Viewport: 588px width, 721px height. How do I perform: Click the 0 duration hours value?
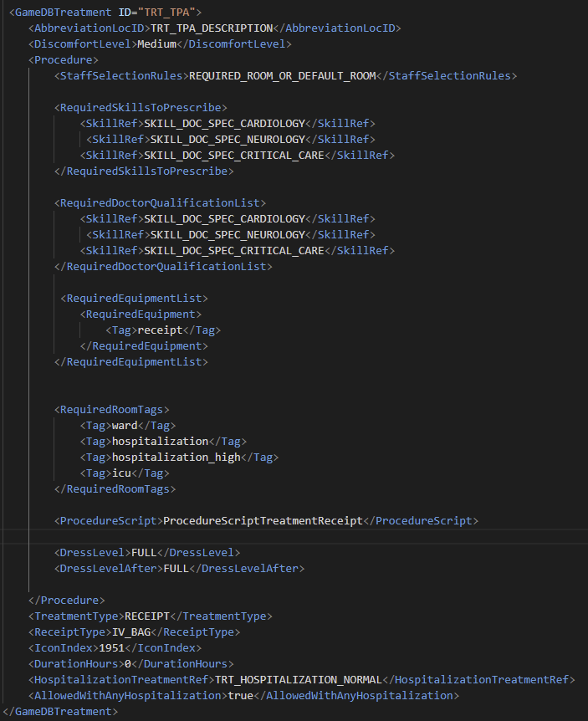point(128,663)
